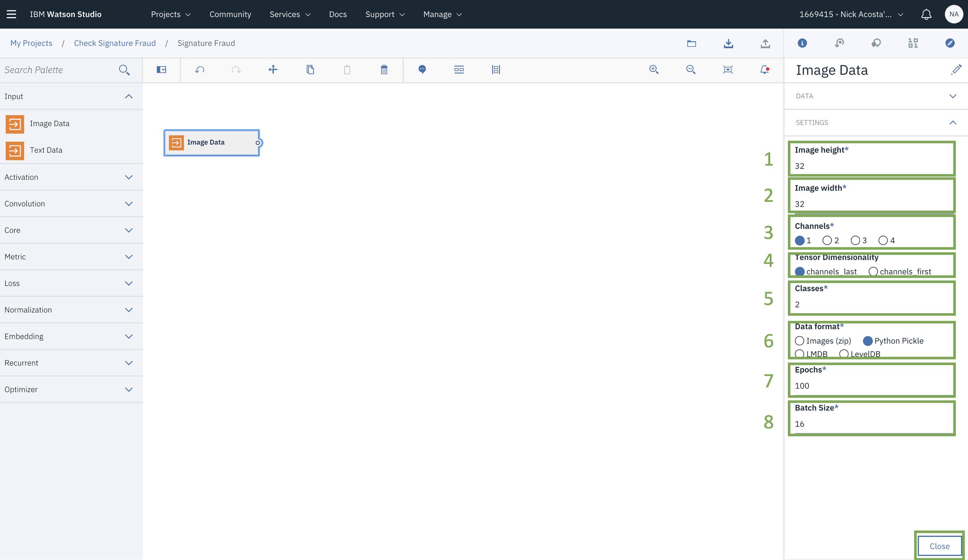Open Check Signature Fraud breadcrumb

point(115,43)
